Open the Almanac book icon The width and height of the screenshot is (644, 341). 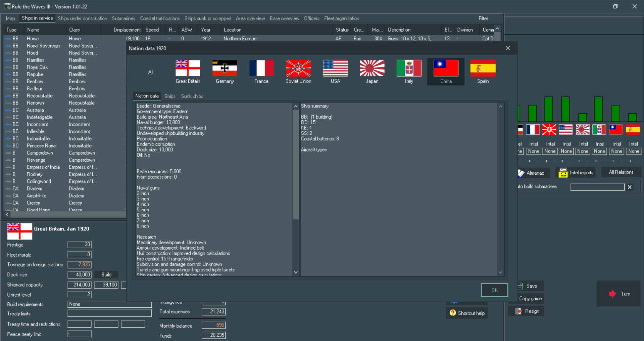(x=521, y=173)
